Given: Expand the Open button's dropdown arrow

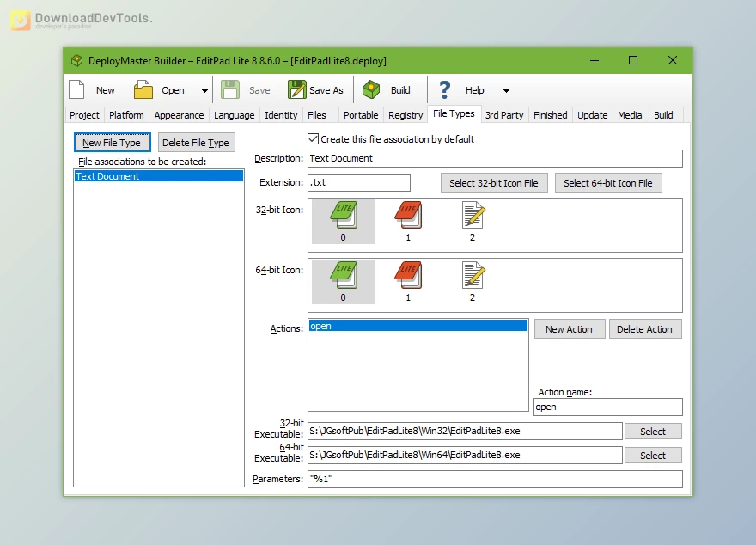Looking at the screenshot, I should point(203,89).
